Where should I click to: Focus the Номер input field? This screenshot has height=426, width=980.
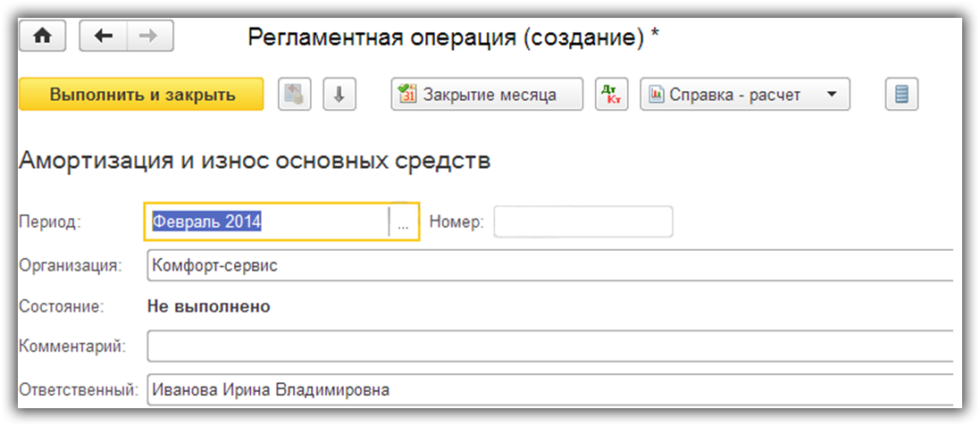coord(582,222)
